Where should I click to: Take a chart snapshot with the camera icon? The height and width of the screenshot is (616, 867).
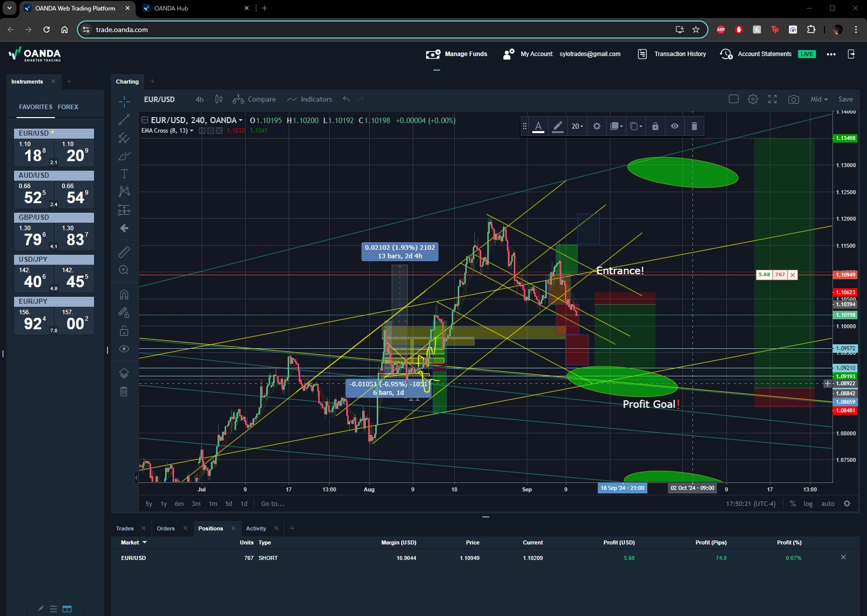click(793, 99)
